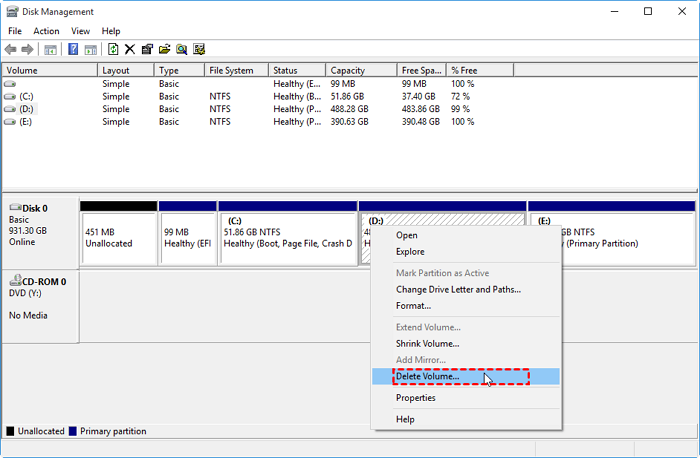Select the (C:) volume row in list
700x458 pixels.
[27, 97]
